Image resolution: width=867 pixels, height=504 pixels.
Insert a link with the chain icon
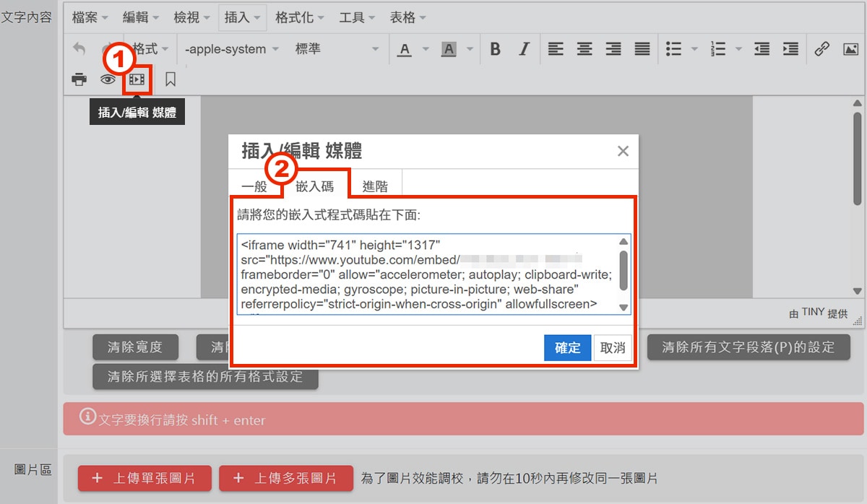821,49
